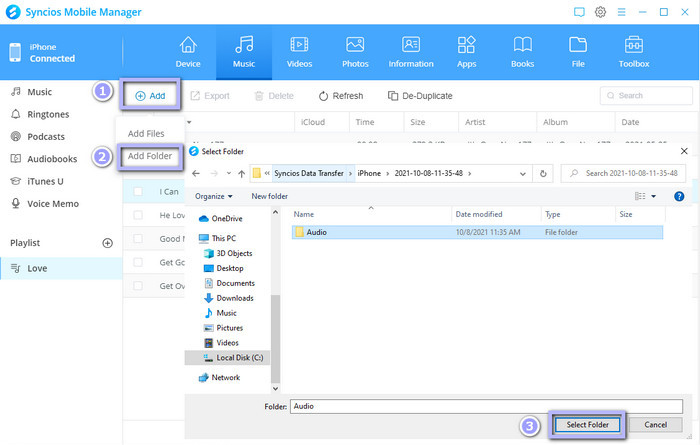Refresh the folder view in dialog
This screenshot has height=445, width=700.
tap(543, 174)
